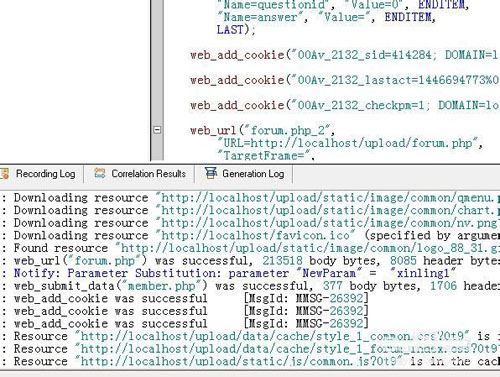This screenshot has width=500, height=377.
Task: Click the "TargetFrame=" code line
Action: (x=266, y=156)
